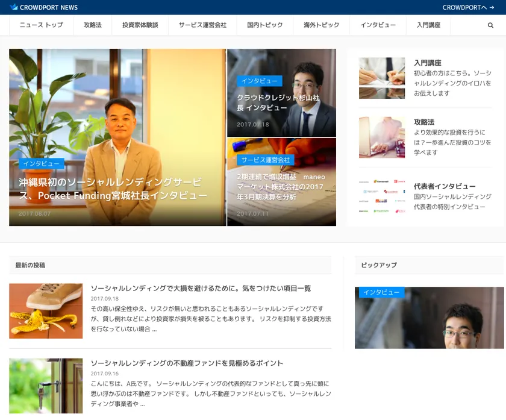Image resolution: width=506 pixels, height=420 pixels.
Task: Open the 入門講座 sidebar heading
Action: 428,63
